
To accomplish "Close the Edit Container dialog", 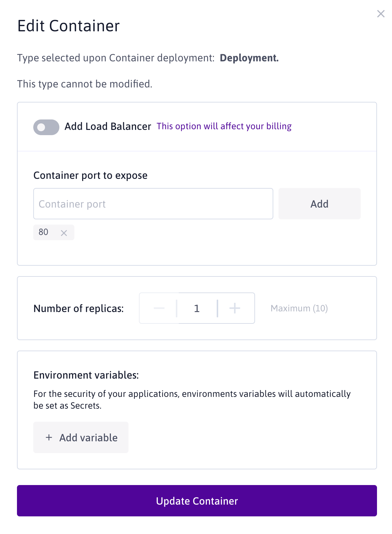I will pos(381,14).
